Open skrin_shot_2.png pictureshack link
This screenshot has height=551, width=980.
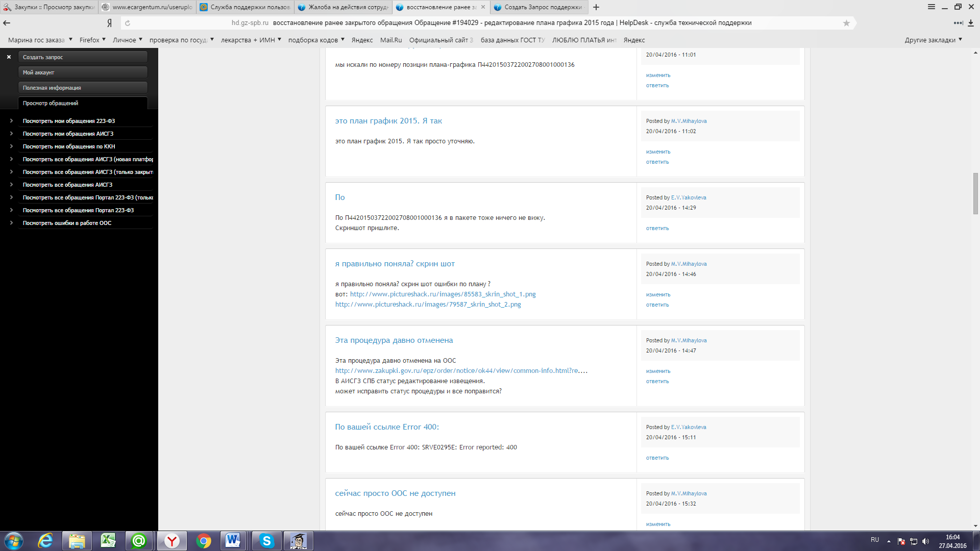click(428, 305)
